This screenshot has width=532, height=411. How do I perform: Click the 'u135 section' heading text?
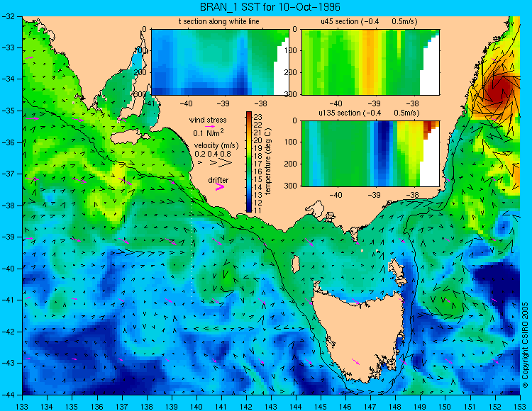click(x=340, y=113)
